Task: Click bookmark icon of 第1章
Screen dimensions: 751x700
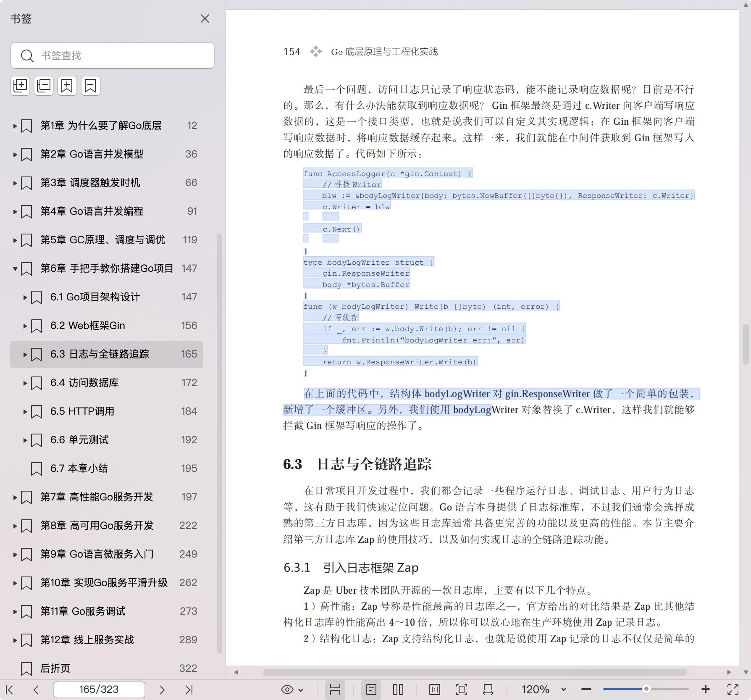Action: coord(26,126)
